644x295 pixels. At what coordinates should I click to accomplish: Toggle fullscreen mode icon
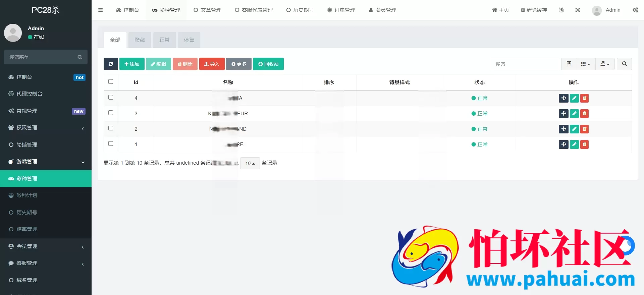pyautogui.click(x=578, y=10)
